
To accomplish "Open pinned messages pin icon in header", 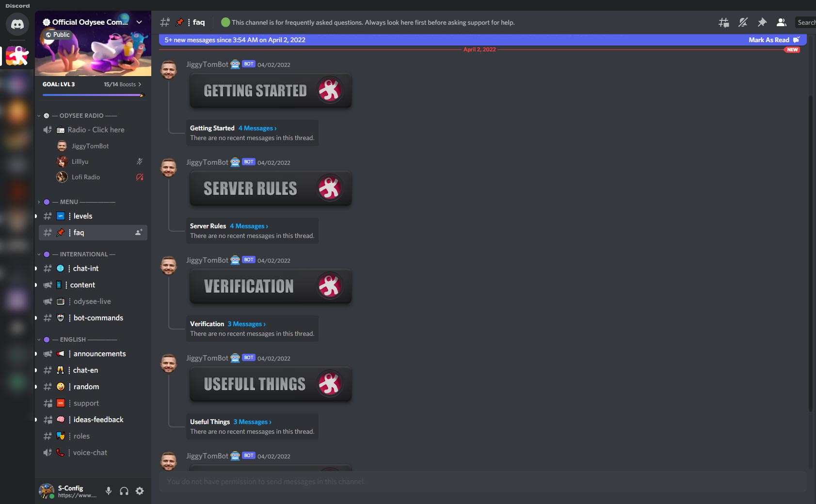I will [x=762, y=22].
